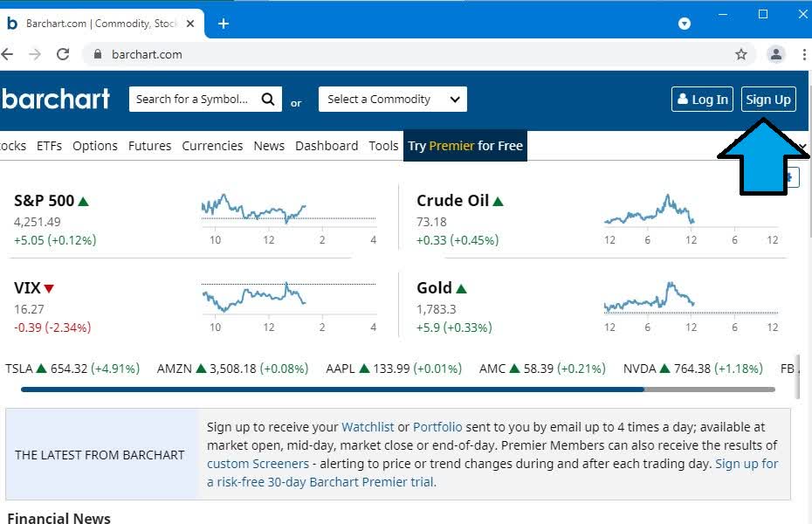Open the News menu
Viewport: 812px width, 524px height.
coord(269,146)
